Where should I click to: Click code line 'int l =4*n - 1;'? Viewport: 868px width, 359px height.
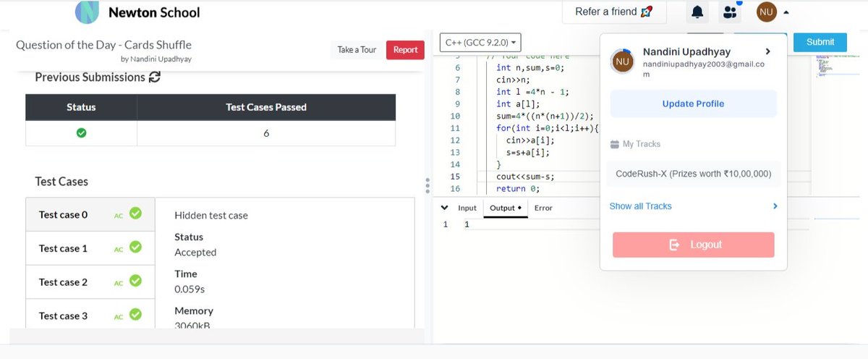click(532, 92)
